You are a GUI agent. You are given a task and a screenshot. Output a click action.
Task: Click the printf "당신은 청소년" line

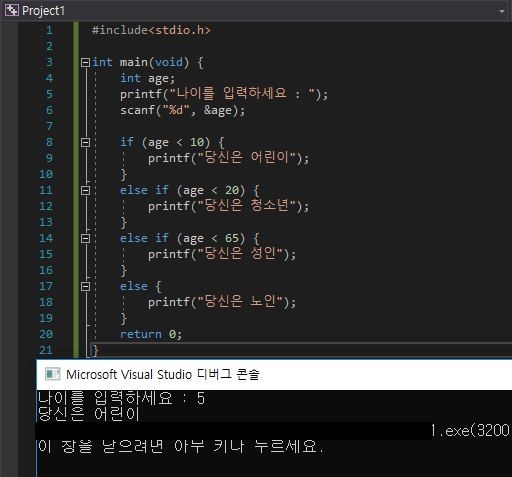tap(229, 206)
